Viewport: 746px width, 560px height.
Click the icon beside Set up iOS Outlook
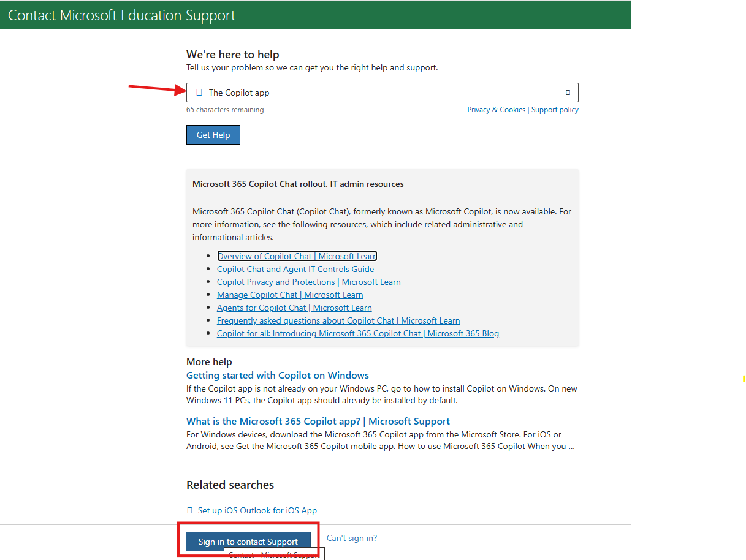point(189,510)
